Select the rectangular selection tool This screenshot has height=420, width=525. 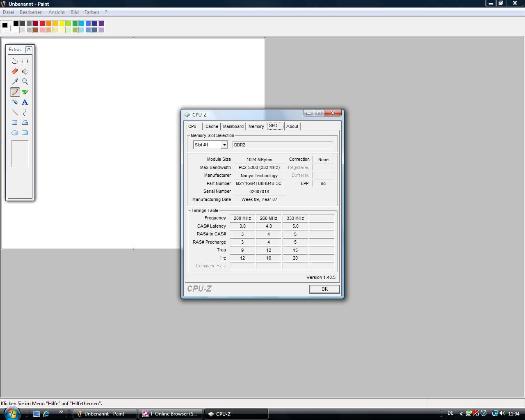pyautogui.click(x=25, y=61)
